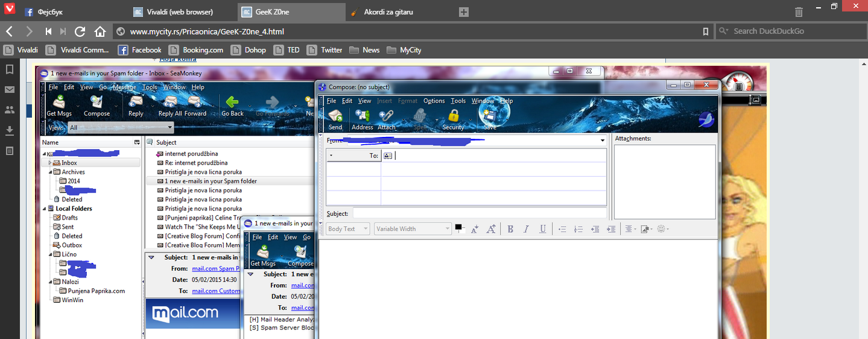The height and width of the screenshot is (339, 868).
Task: Collapse the Archives folder
Action: tap(51, 172)
